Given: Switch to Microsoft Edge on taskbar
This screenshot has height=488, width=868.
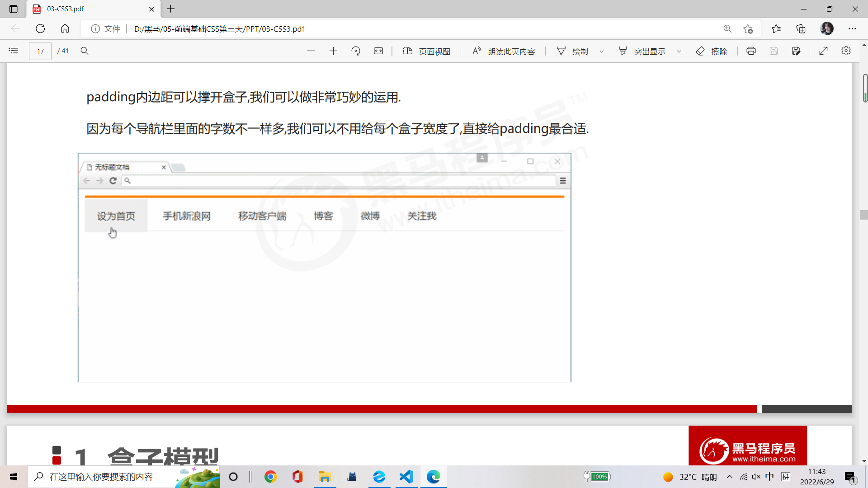Looking at the screenshot, I should [433, 477].
